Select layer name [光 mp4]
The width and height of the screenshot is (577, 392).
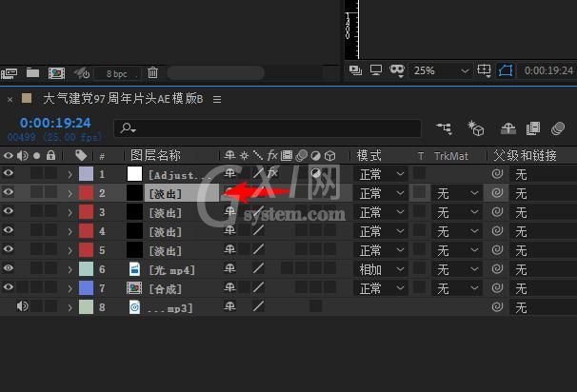171,270
